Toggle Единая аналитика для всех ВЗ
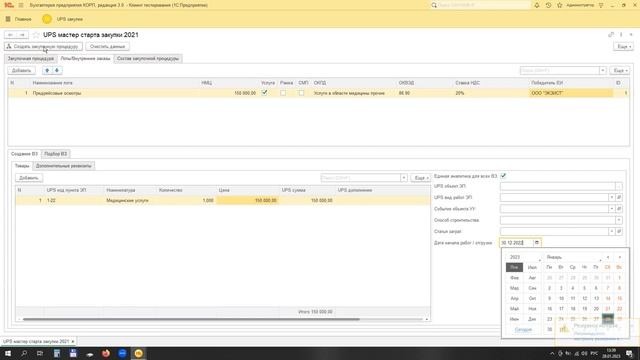 pos(503,176)
